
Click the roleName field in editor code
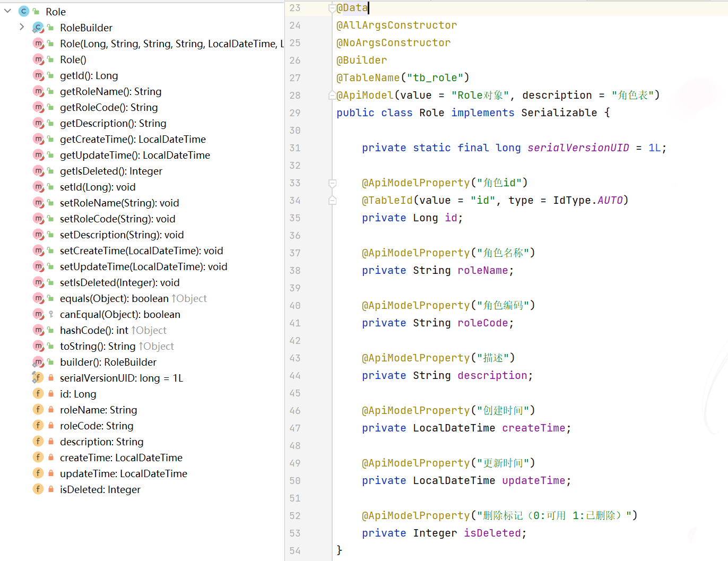pos(482,270)
